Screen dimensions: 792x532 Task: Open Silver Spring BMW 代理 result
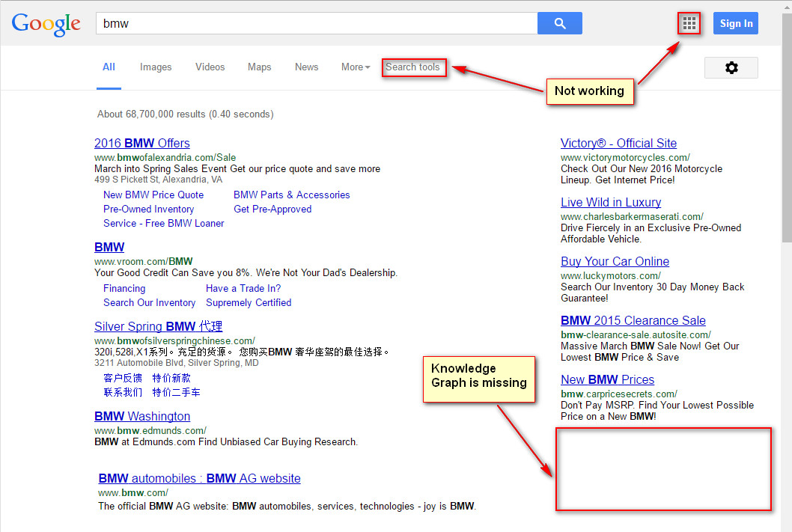coord(158,326)
